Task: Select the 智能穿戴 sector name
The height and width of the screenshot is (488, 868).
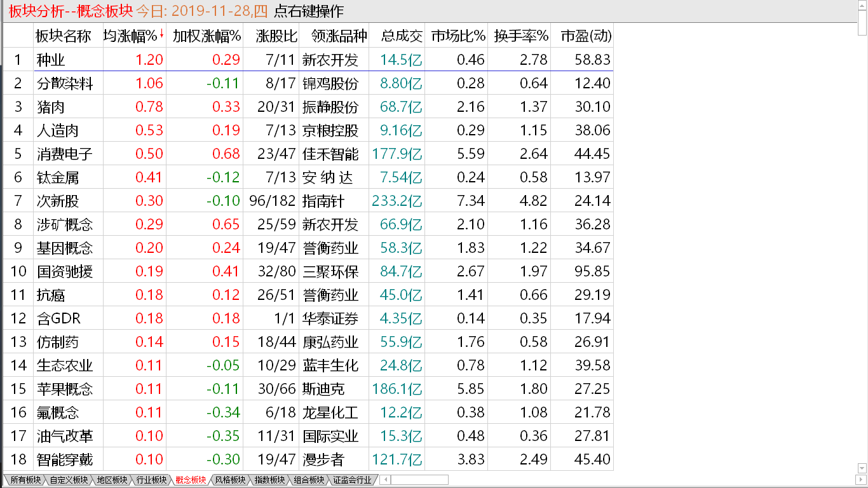Action: pyautogui.click(x=64, y=459)
